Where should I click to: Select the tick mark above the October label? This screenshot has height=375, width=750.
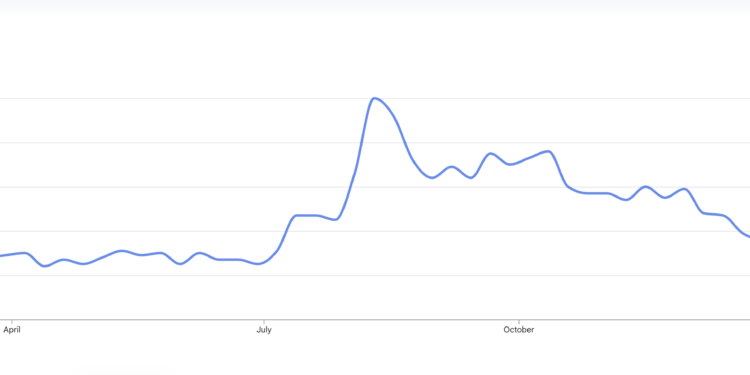pos(518,321)
